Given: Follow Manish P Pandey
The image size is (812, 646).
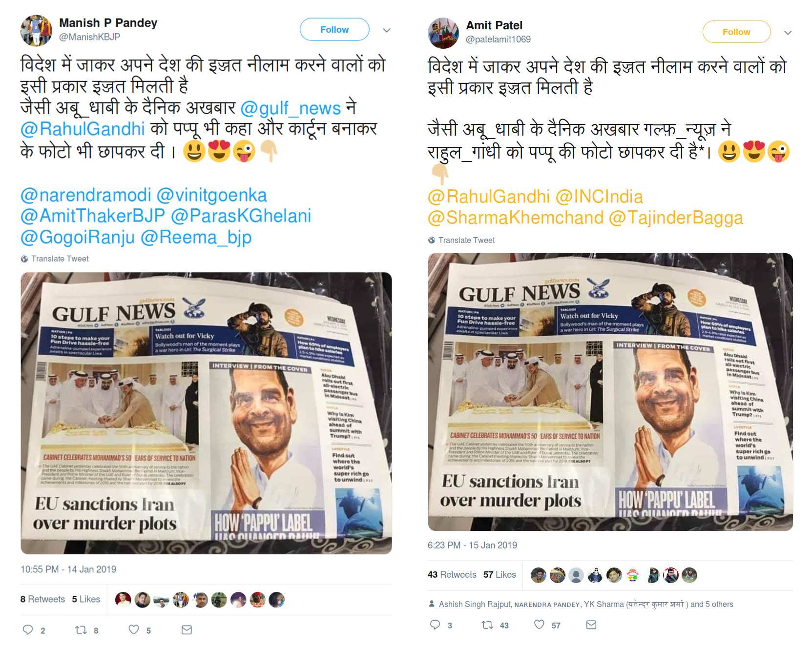Looking at the screenshot, I should (x=334, y=29).
